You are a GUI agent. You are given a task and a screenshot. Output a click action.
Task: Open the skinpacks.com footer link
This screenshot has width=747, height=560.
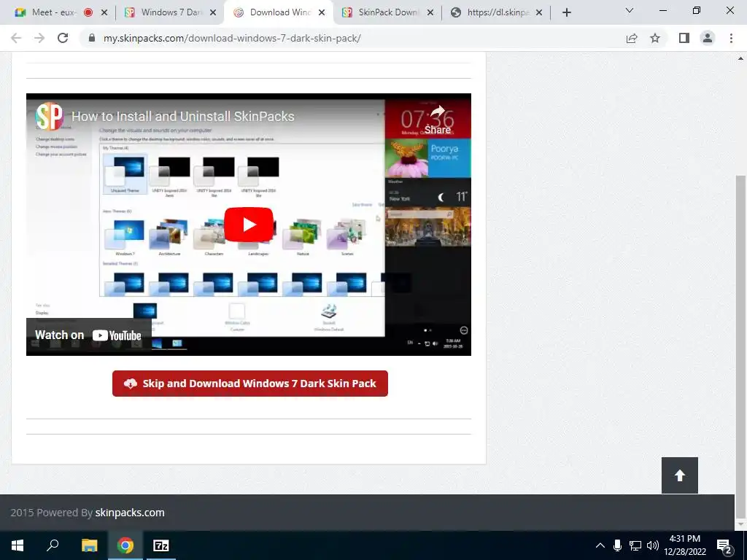pyautogui.click(x=130, y=513)
